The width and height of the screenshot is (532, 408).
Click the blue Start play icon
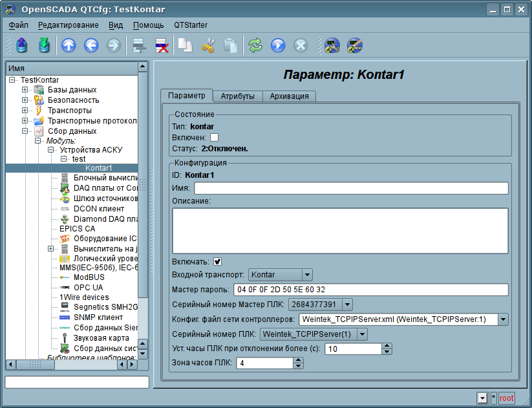point(278,45)
